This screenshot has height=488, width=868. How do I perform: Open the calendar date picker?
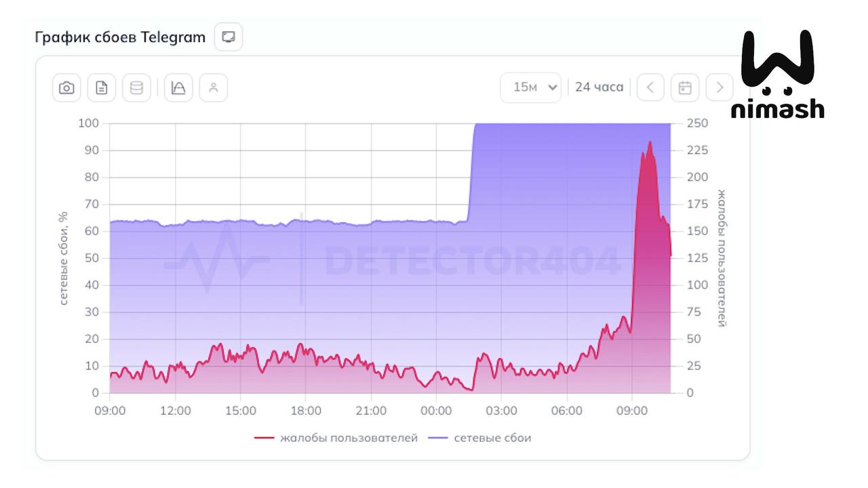click(685, 87)
